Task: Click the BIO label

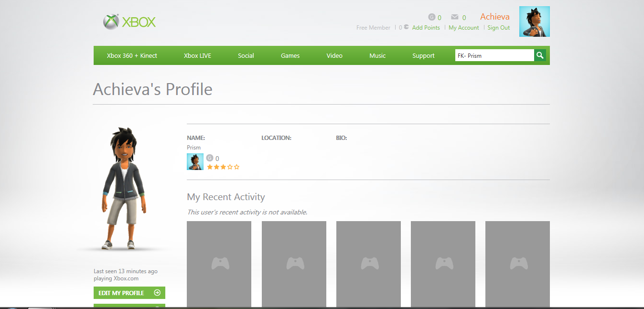Action: [x=342, y=138]
